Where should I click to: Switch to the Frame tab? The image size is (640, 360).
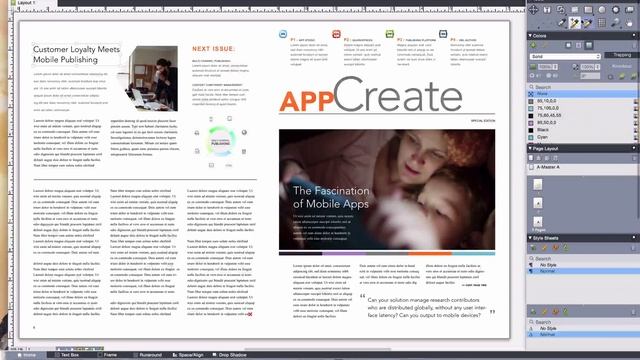tap(107, 355)
